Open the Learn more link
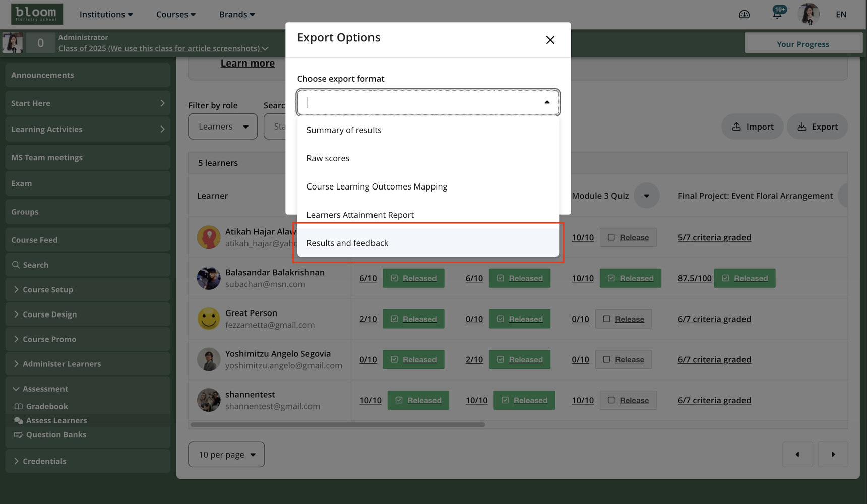This screenshot has height=504, width=867. click(x=247, y=64)
